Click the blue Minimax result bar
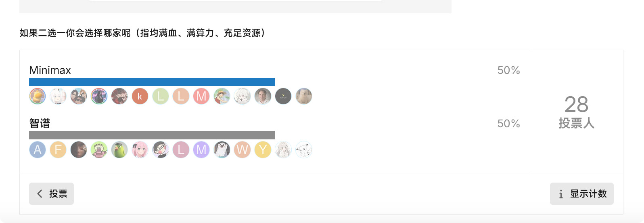The height and width of the screenshot is (223, 644). (x=152, y=82)
